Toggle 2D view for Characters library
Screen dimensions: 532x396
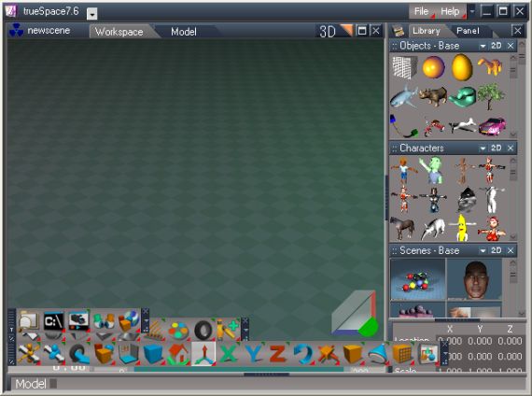497,148
